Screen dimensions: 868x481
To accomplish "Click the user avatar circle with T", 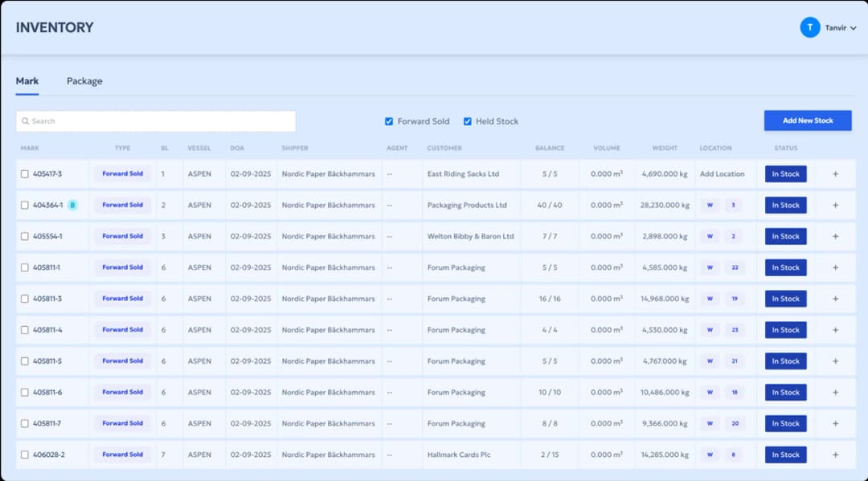I will (809, 27).
